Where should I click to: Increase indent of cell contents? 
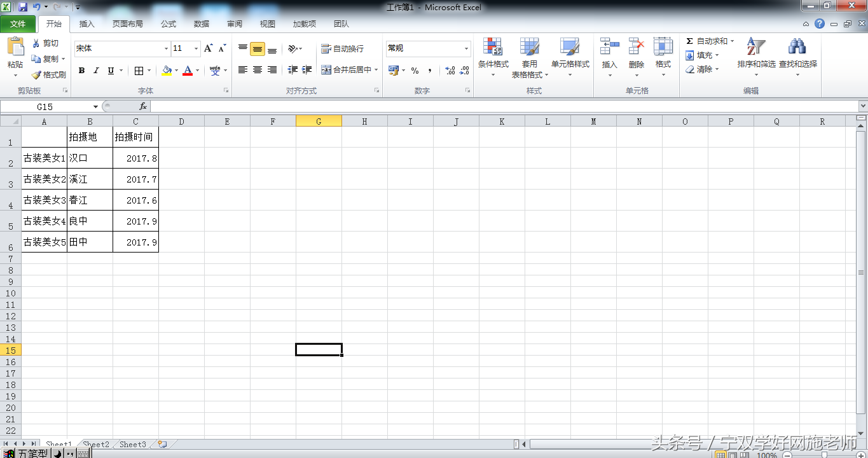[307, 70]
